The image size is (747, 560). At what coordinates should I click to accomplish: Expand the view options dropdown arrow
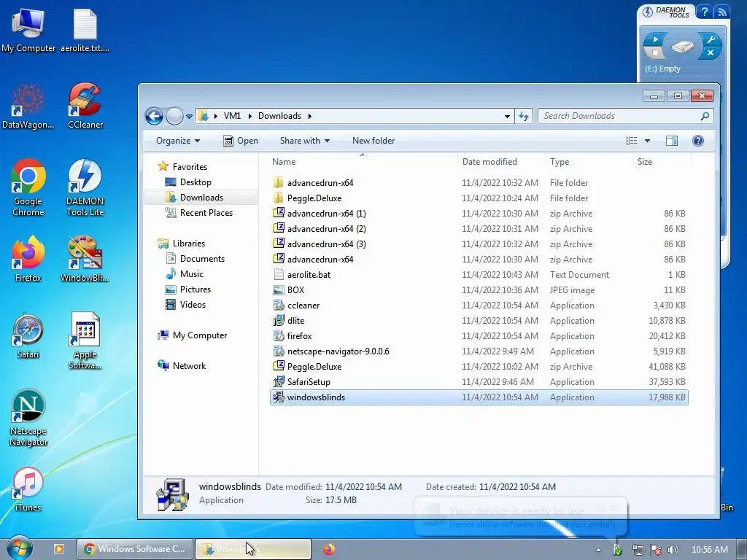coord(647,141)
